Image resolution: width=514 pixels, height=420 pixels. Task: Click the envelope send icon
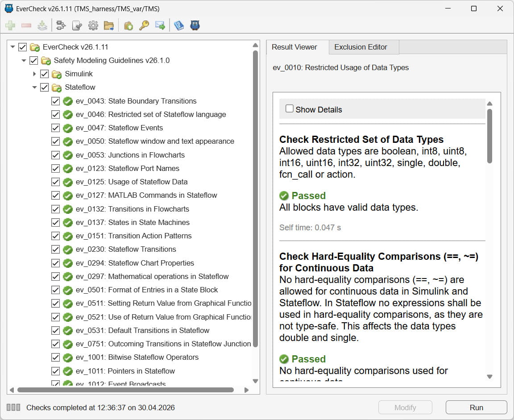pyautogui.click(x=160, y=25)
